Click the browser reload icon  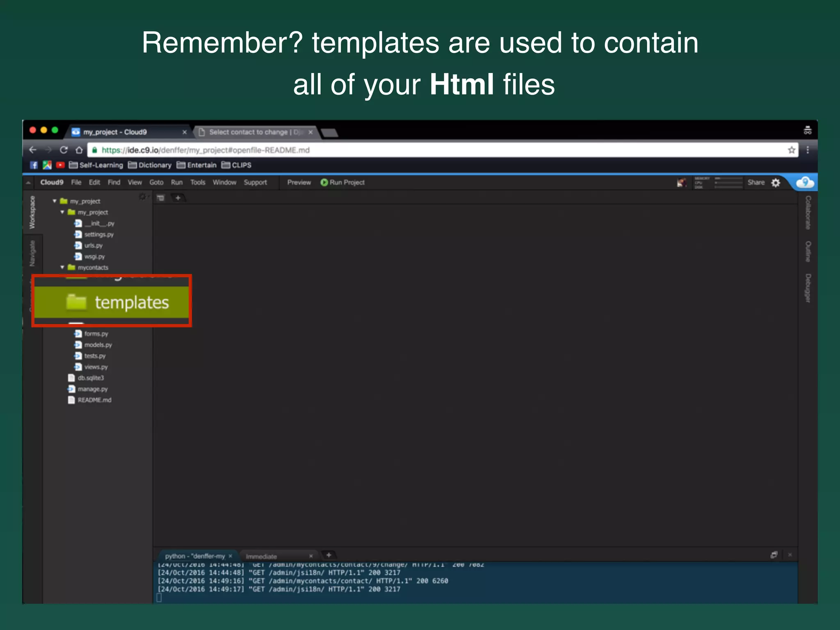tap(64, 150)
